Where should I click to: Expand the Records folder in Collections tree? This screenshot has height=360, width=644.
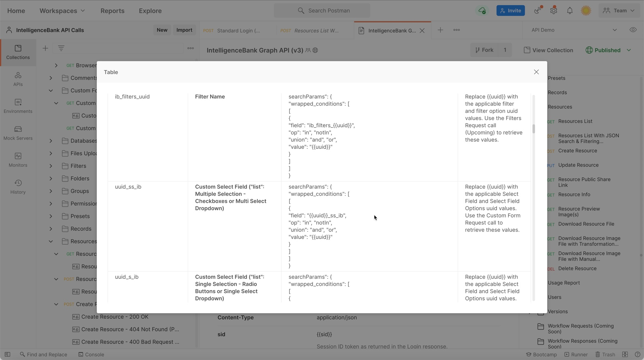[51, 229]
